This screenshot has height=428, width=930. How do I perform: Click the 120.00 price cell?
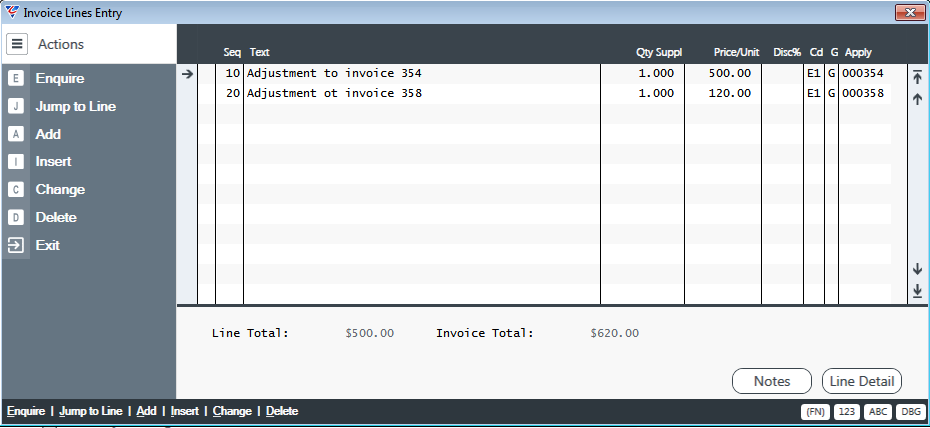pos(730,94)
